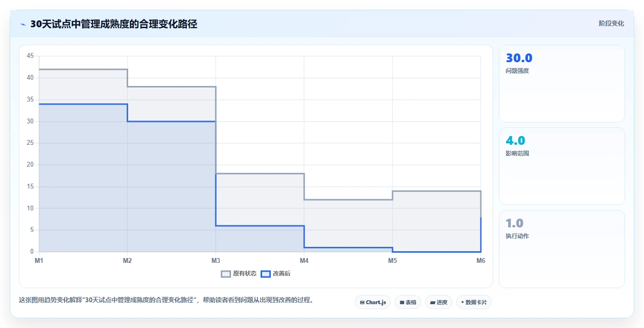Click the M2 axis label
Screen dimensions: 644x328
(x=127, y=261)
